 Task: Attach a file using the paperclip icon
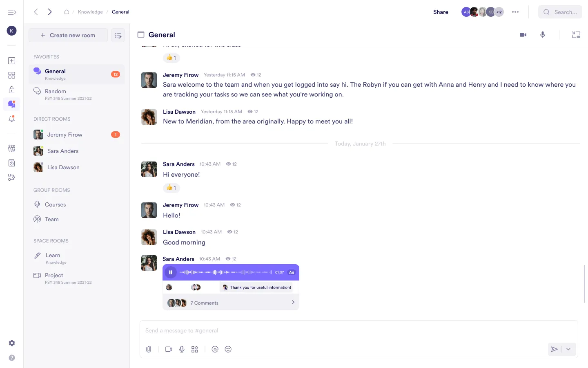point(149,349)
